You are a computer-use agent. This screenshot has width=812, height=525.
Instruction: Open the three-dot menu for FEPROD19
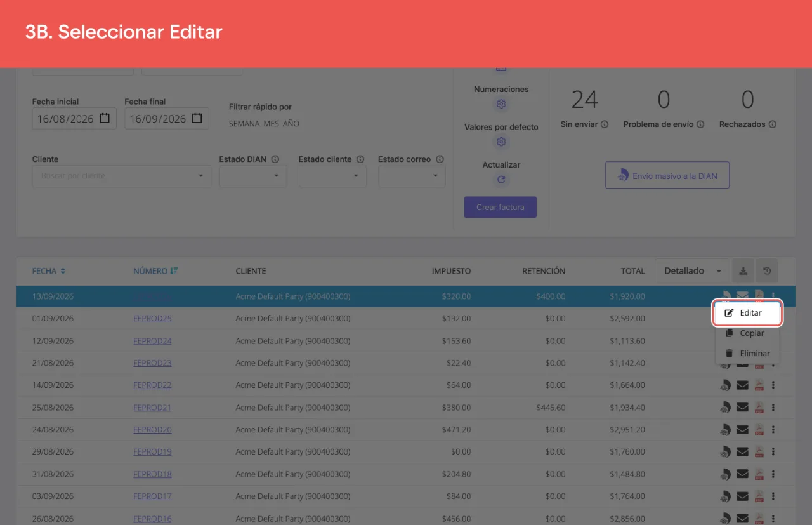tap(773, 452)
